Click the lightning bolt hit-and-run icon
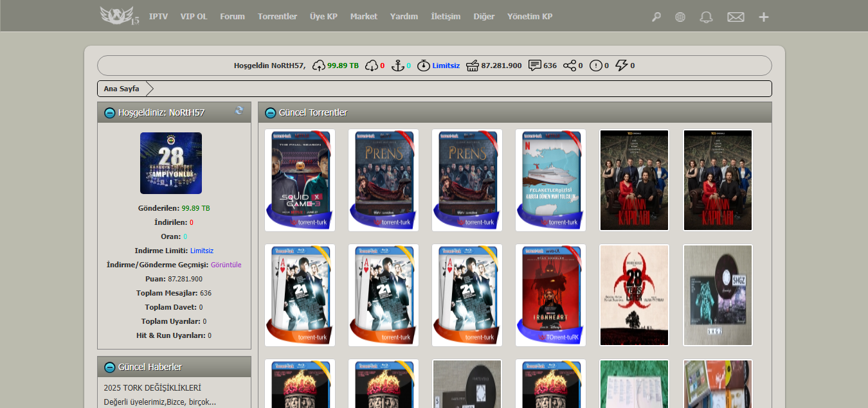The width and height of the screenshot is (868, 408). pos(622,66)
